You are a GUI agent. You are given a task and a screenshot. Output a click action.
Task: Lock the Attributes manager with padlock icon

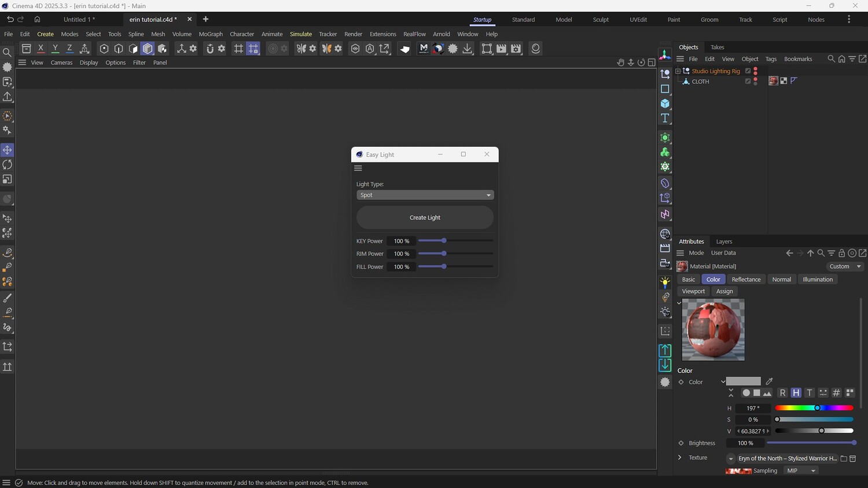(x=842, y=253)
